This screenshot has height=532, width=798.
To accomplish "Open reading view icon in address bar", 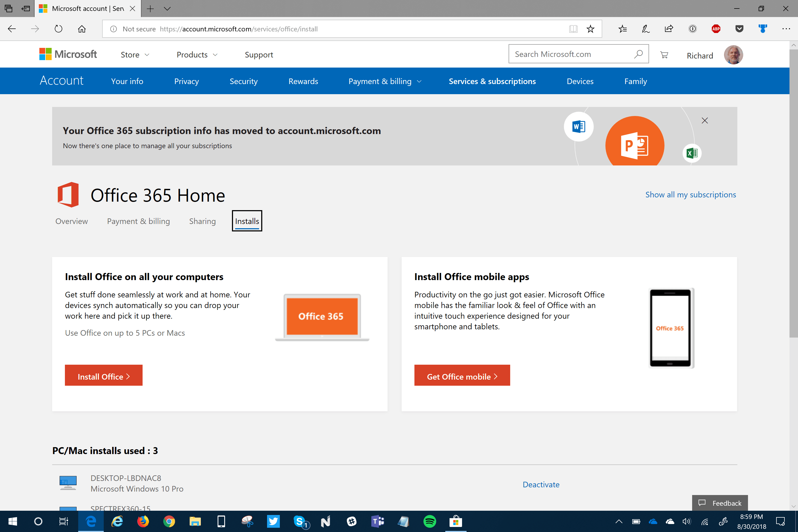I will (573, 29).
